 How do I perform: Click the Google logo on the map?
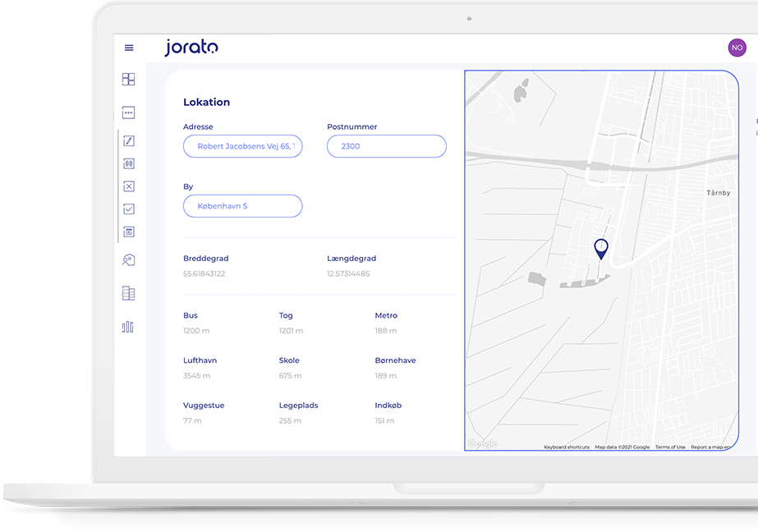(481, 443)
